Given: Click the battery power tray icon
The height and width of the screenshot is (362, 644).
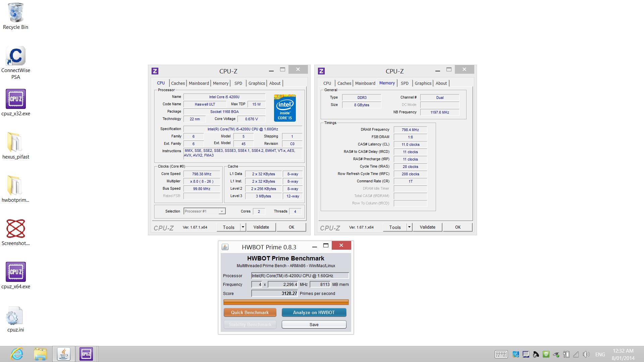Looking at the screenshot, I should [x=566, y=354].
